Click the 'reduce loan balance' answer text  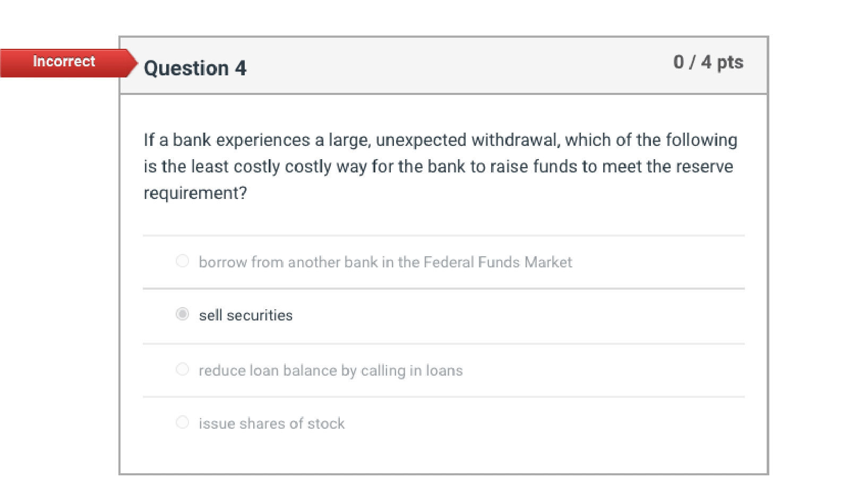click(x=330, y=370)
